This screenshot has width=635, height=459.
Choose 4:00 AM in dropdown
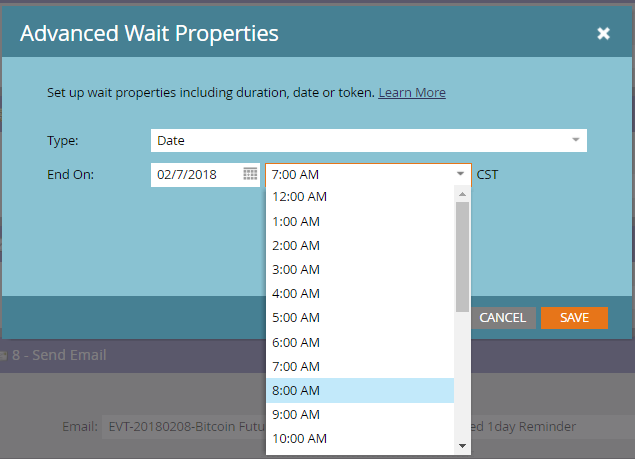(x=360, y=293)
